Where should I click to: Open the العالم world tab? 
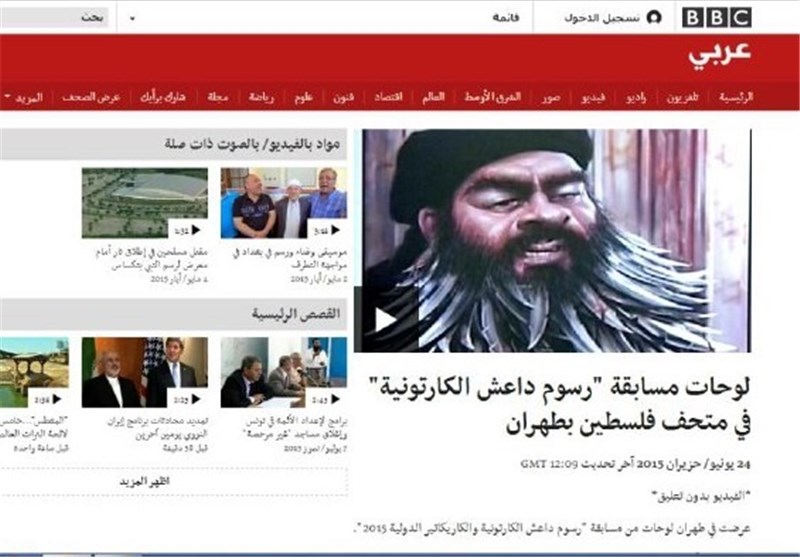pyautogui.click(x=433, y=97)
